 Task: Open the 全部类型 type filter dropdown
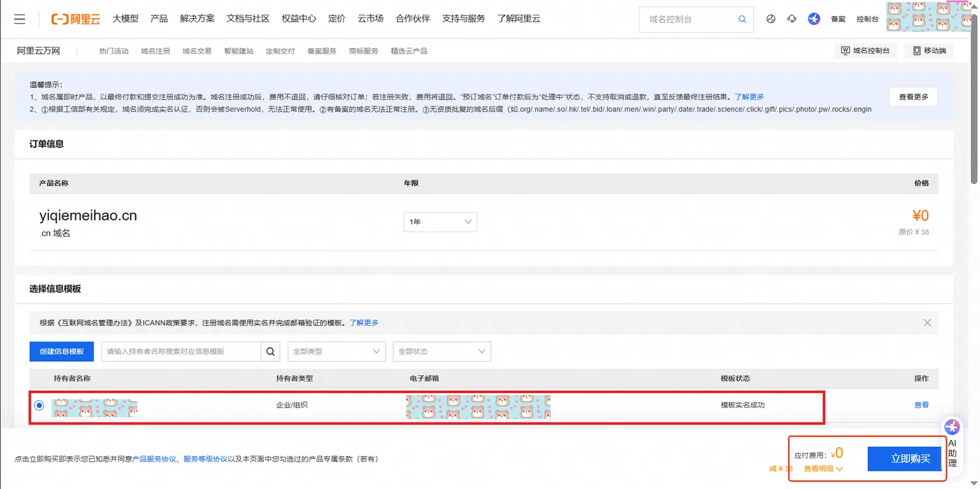coord(336,351)
